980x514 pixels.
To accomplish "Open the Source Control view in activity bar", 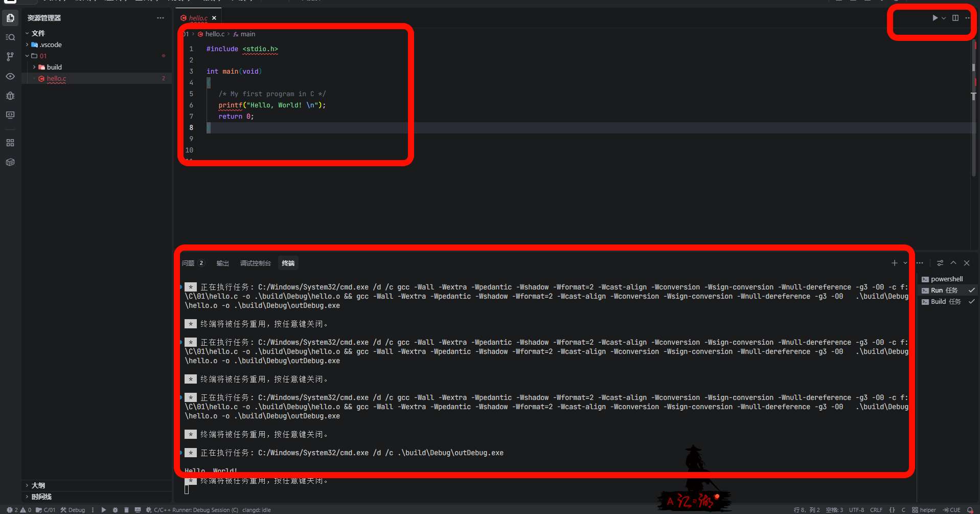I will pos(10,57).
